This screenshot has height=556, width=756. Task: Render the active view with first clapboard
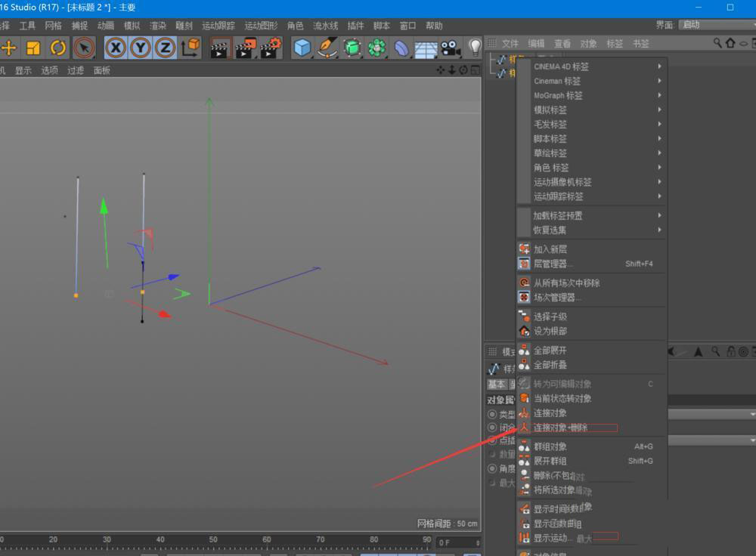pyautogui.click(x=219, y=48)
